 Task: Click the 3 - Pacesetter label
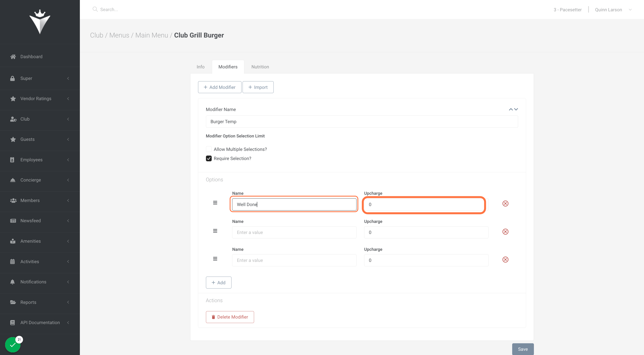click(568, 10)
